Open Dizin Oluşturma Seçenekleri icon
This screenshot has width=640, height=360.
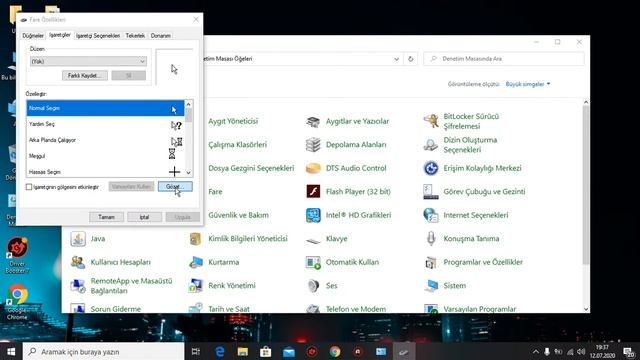click(x=431, y=144)
